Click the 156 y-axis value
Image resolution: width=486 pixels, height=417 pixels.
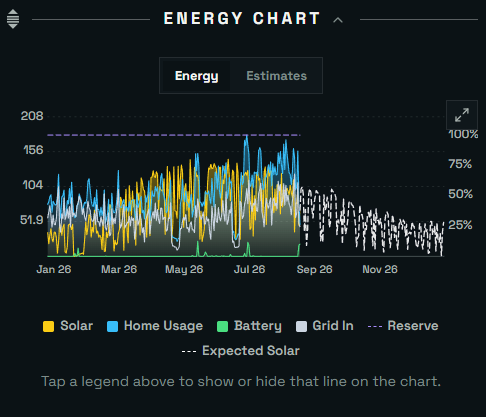click(33, 150)
